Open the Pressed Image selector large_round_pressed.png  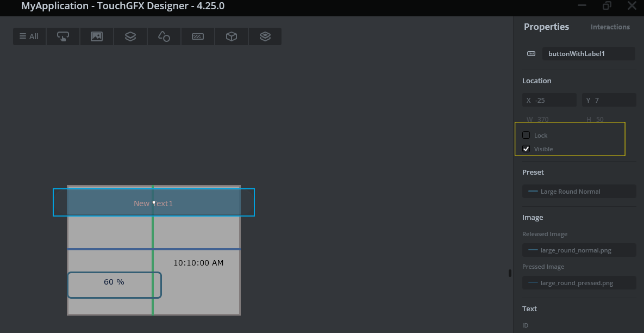(579, 282)
